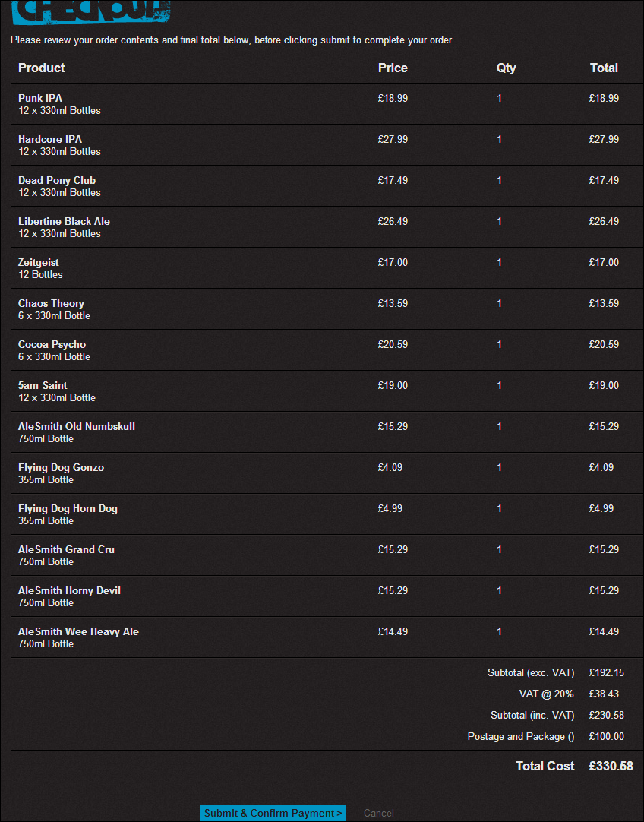Click the 5am Saint product name
The image size is (644, 822).
(43, 385)
